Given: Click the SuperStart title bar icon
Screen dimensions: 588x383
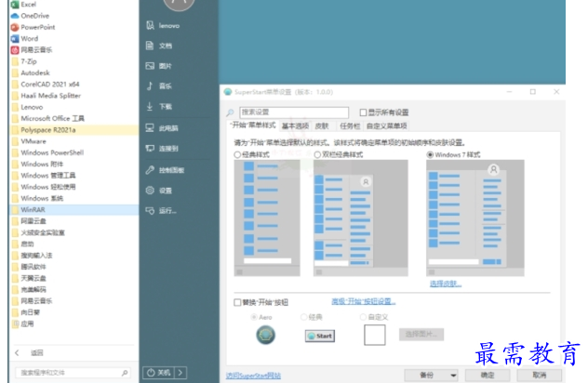Looking at the screenshot, I should pos(228,92).
